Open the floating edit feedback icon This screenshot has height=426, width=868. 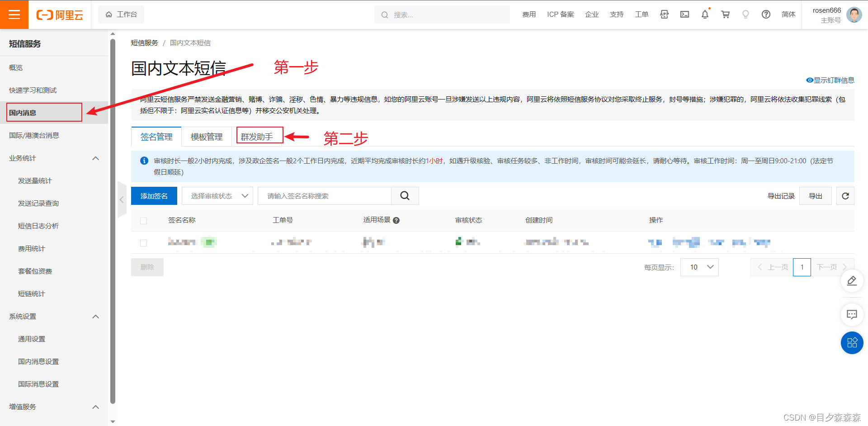click(x=852, y=281)
